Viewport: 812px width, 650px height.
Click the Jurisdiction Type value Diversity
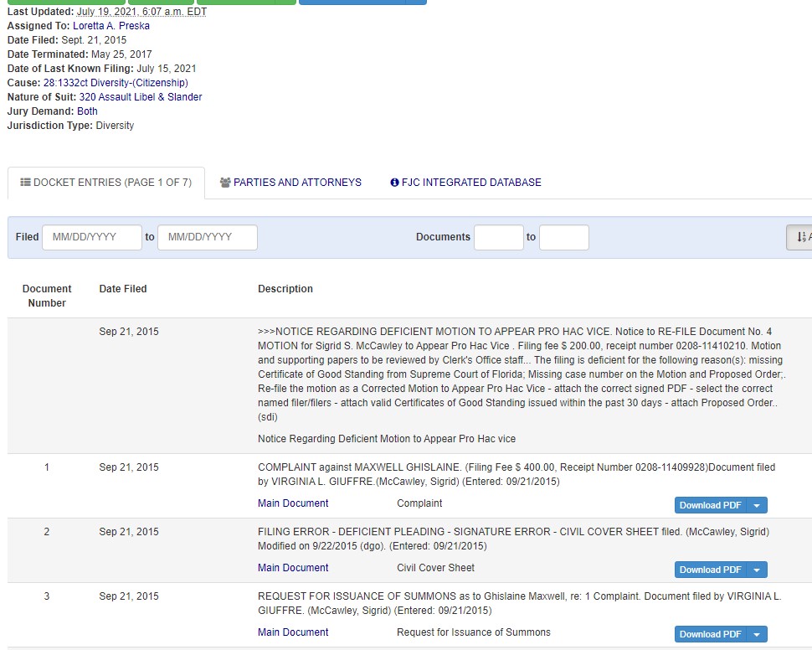pyautogui.click(x=115, y=126)
